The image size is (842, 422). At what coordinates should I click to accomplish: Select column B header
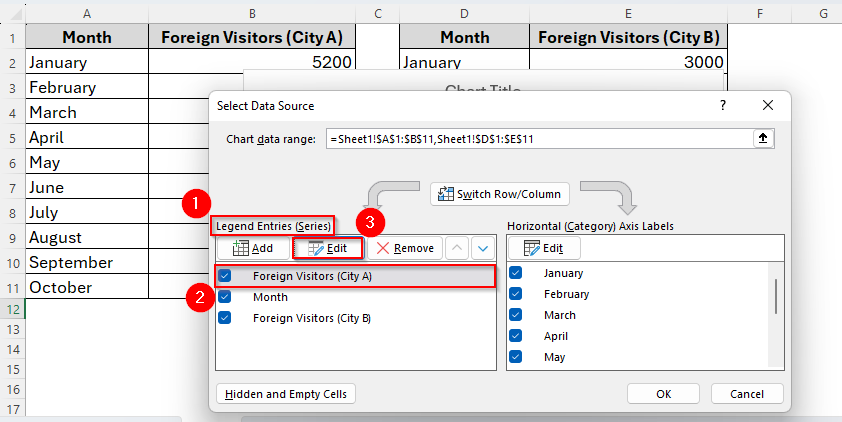point(251,12)
